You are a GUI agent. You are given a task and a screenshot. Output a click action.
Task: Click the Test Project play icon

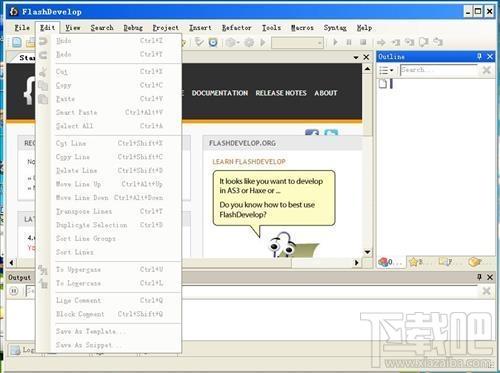point(263,42)
